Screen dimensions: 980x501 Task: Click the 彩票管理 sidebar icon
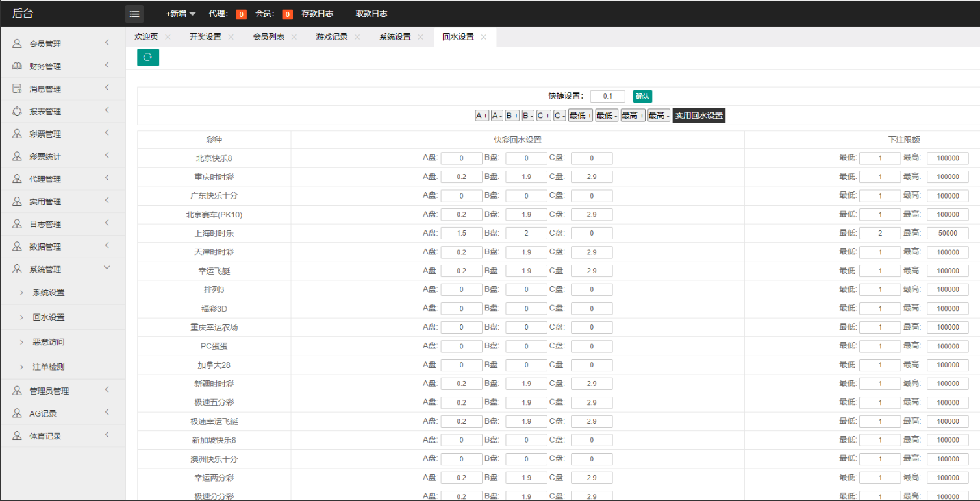17,134
